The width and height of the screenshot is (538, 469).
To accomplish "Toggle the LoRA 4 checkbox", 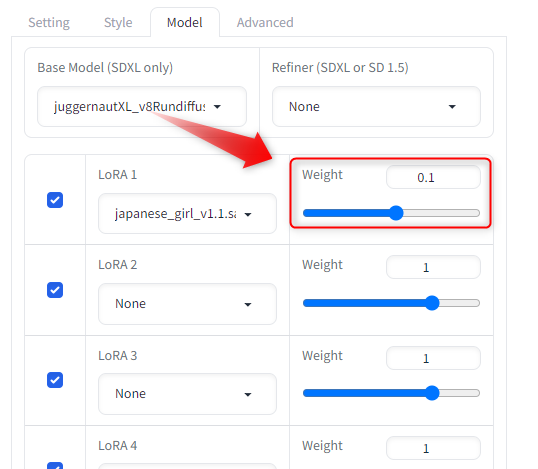I will click(55, 466).
